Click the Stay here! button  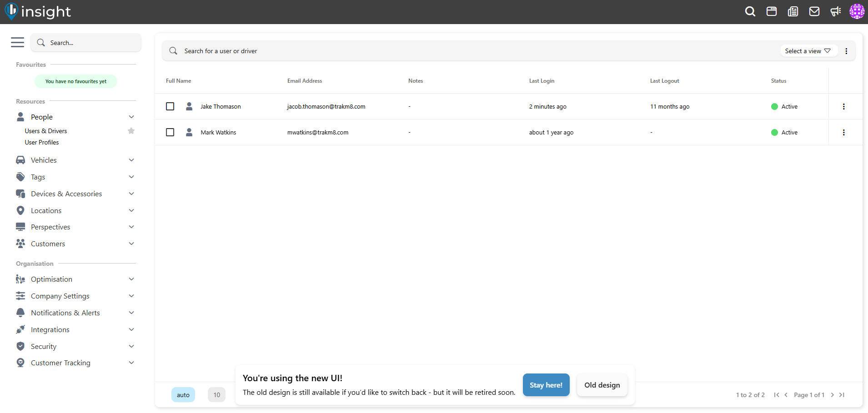(546, 385)
